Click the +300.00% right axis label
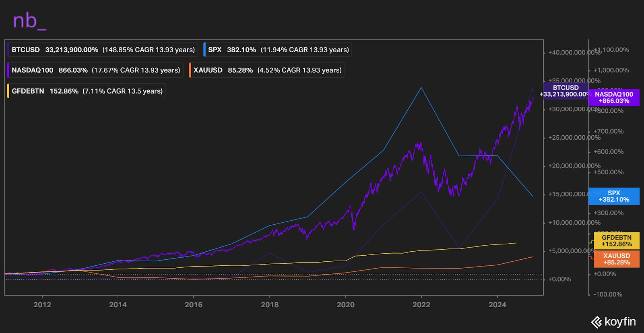Viewport: 644px width, 333px height. (x=609, y=213)
